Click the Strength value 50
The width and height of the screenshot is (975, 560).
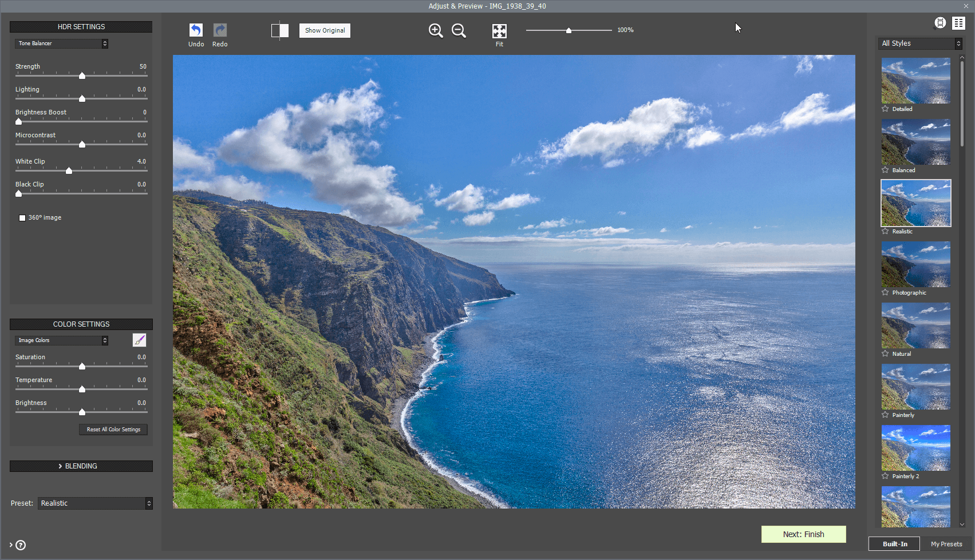[143, 66]
